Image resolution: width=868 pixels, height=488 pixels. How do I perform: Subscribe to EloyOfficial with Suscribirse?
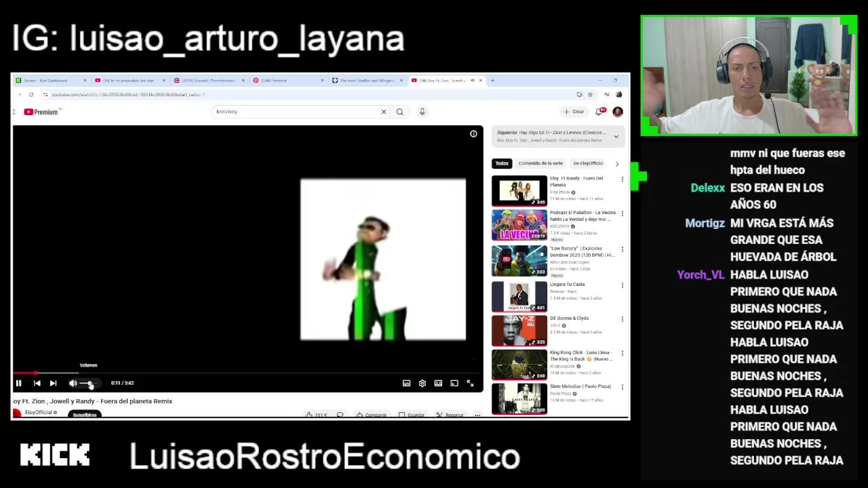[x=85, y=414]
